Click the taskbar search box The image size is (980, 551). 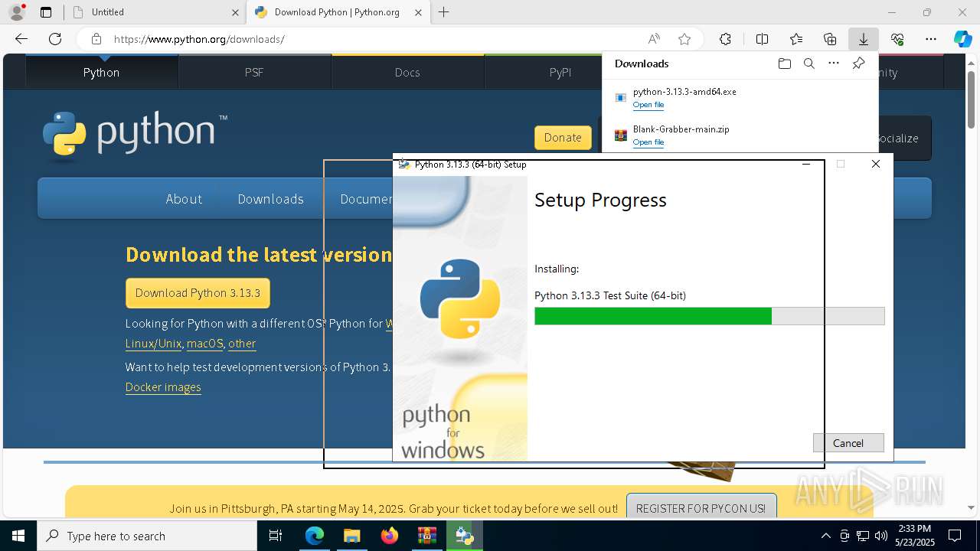pyautogui.click(x=147, y=536)
